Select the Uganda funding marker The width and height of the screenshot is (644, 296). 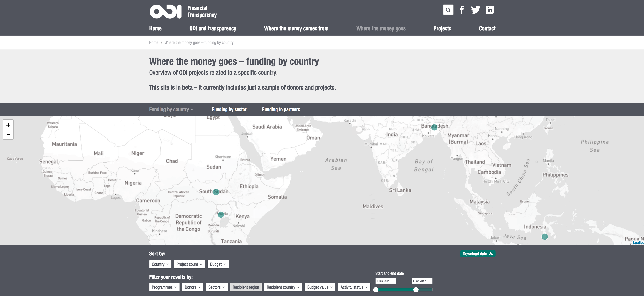pos(221,215)
